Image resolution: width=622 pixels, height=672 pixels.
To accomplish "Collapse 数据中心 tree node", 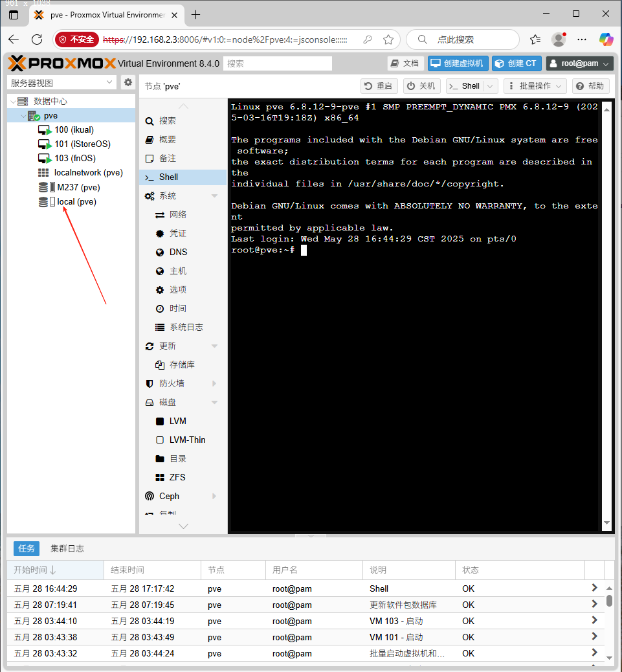I will coord(14,102).
